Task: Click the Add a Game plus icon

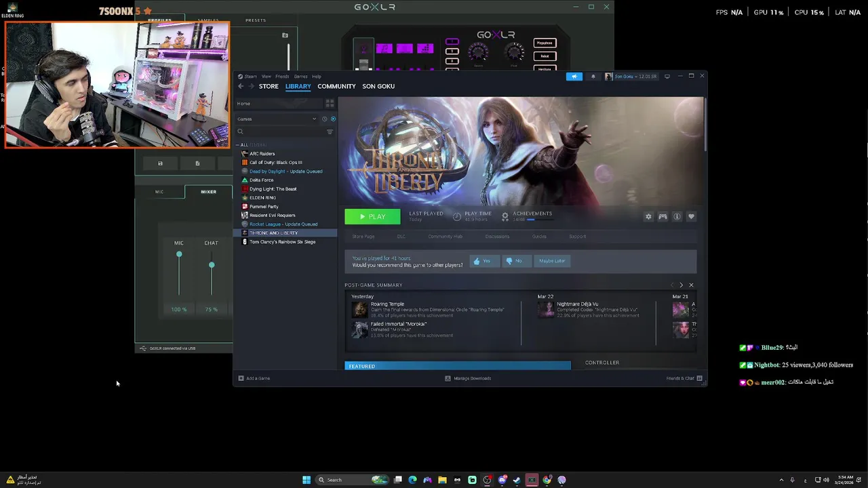Action: point(241,378)
